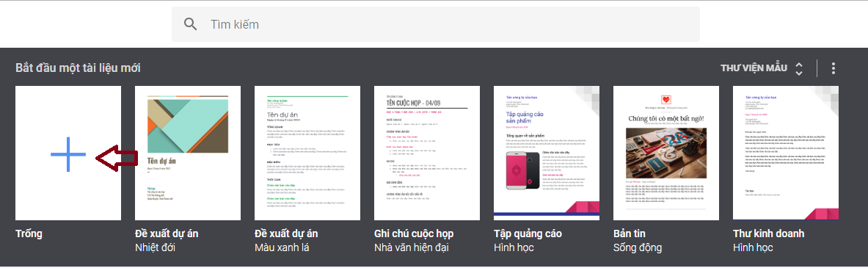
Task: Click the "Ghi chú cuộc họp" title text
Action: point(414,233)
